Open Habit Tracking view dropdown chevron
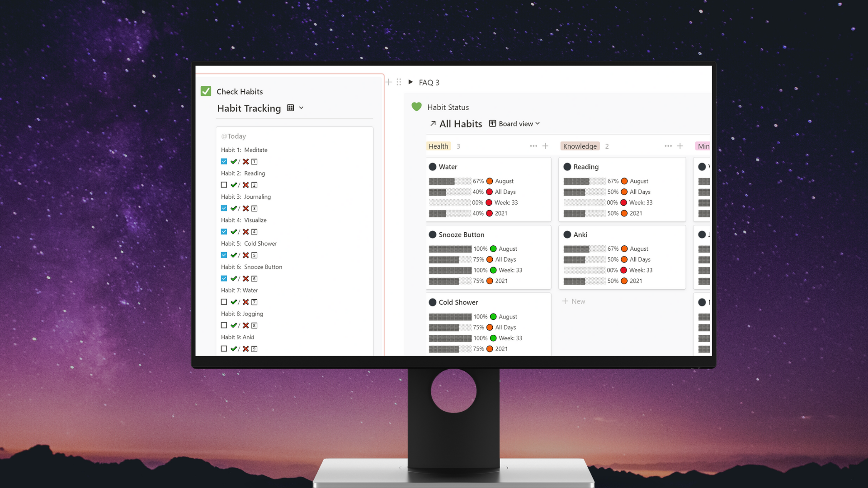This screenshot has height=488, width=868. [x=302, y=108]
